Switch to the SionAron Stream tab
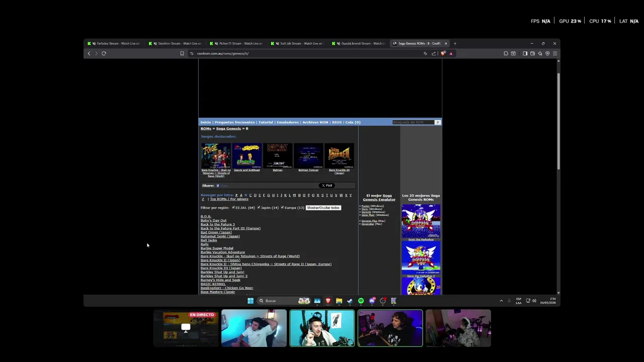 click(176, 43)
